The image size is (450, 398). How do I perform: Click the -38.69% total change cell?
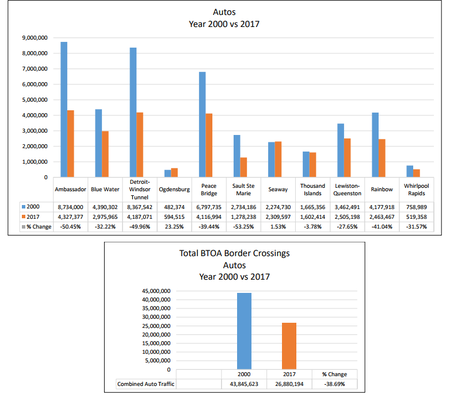point(335,384)
